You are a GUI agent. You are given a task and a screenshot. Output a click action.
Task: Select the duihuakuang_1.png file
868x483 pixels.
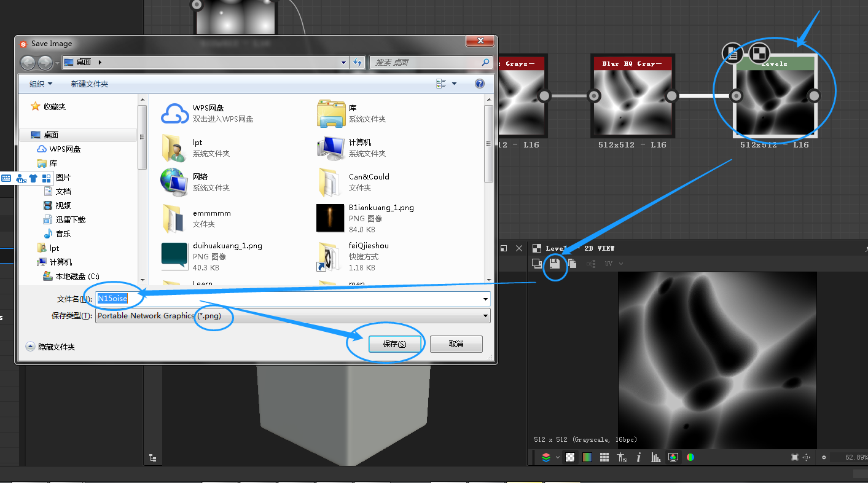pos(212,256)
